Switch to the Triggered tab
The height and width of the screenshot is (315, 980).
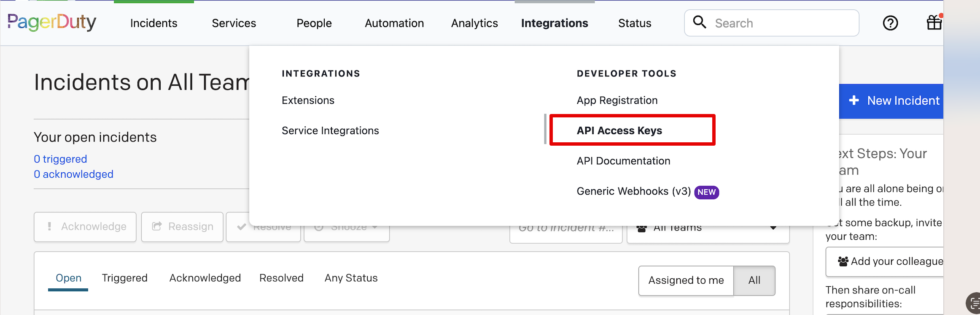coord(124,278)
